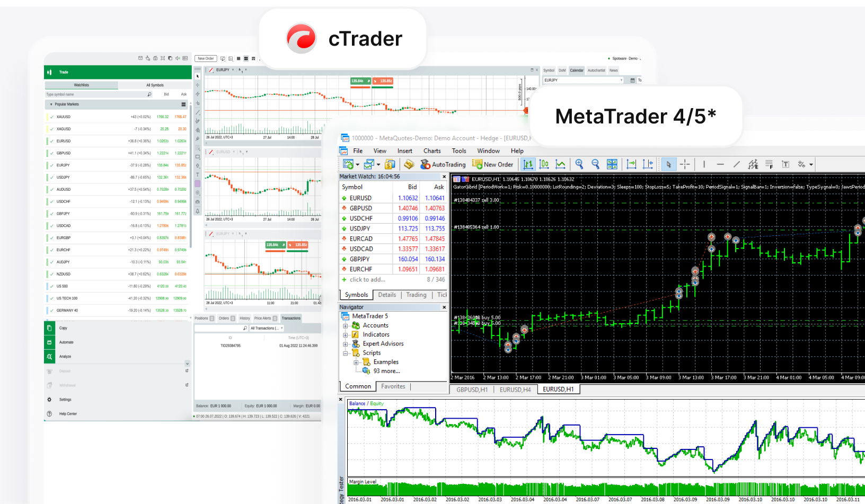The width and height of the screenshot is (865, 504).
Task: Toggle the XAUUSD checkmark in cTrader watchlist
Action: tap(51, 117)
